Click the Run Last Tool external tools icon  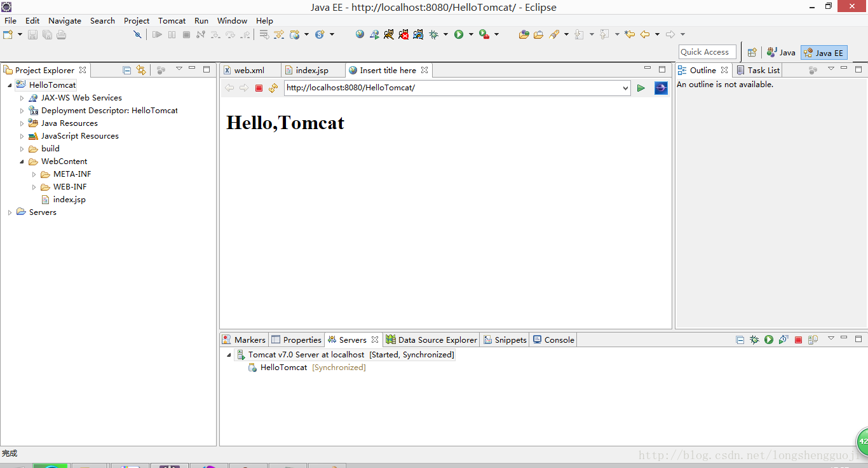pyautogui.click(x=484, y=34)
